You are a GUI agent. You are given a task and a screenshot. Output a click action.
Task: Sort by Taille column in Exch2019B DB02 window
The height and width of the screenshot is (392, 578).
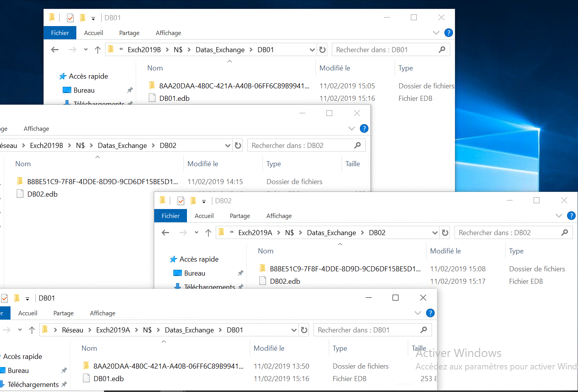[x=352, y=164]
